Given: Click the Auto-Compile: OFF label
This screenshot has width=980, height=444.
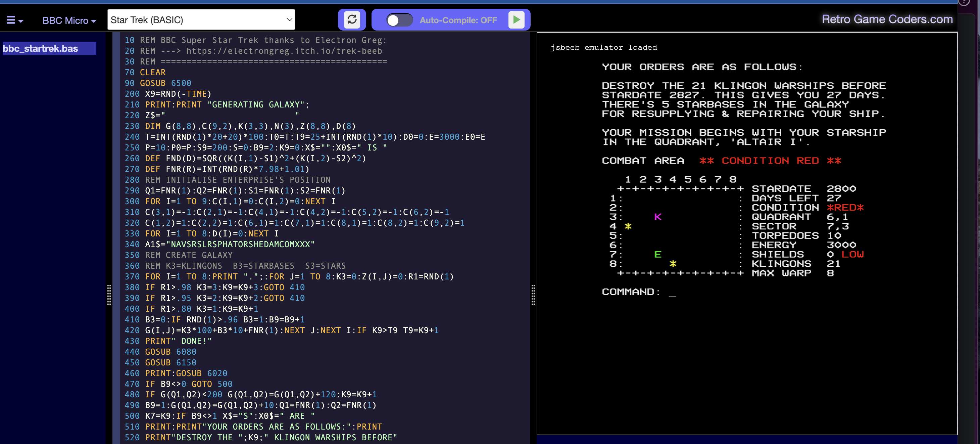Looking at the screenshot, I should (x=458, y=20).
